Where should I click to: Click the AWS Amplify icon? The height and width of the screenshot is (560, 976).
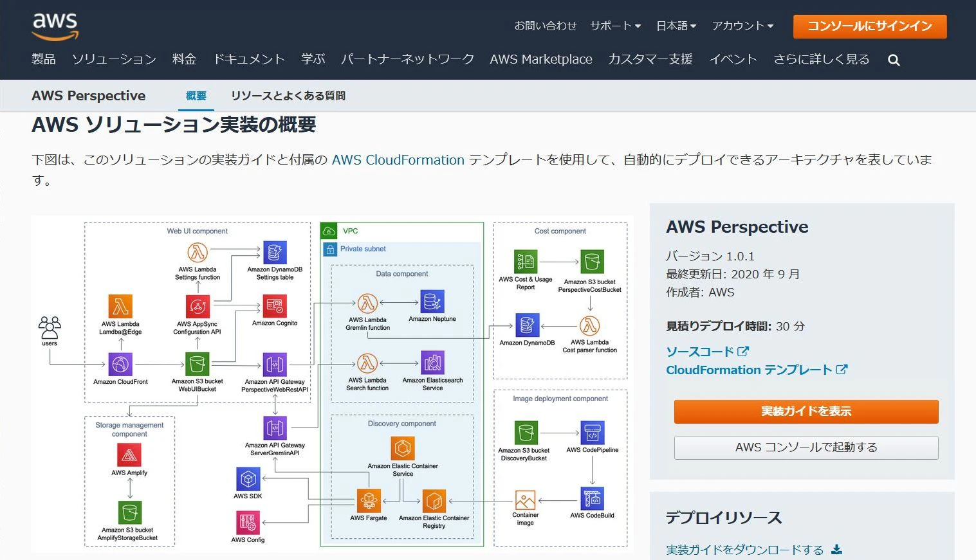pyautogui.click(x=129, y=455)
